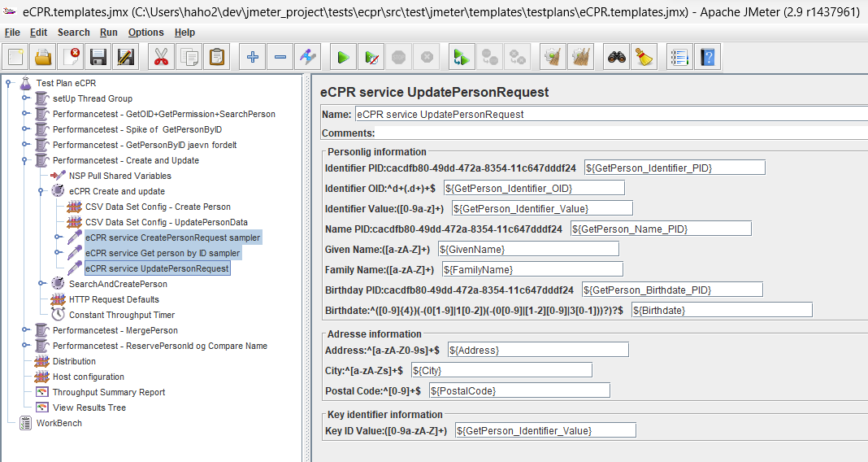Open the Function Helper dialog icon
The image size is (868, 462).
[x=680, y=57]
